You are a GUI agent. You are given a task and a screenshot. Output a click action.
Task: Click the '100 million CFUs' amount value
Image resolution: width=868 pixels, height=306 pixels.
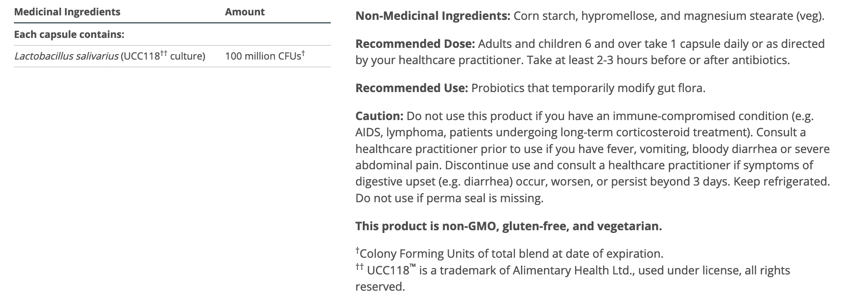(263, 56)
